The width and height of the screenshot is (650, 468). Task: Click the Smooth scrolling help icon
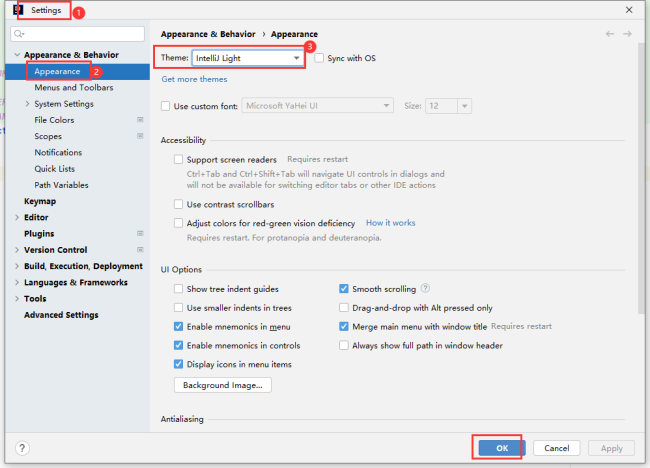click(x=425, y=288)
